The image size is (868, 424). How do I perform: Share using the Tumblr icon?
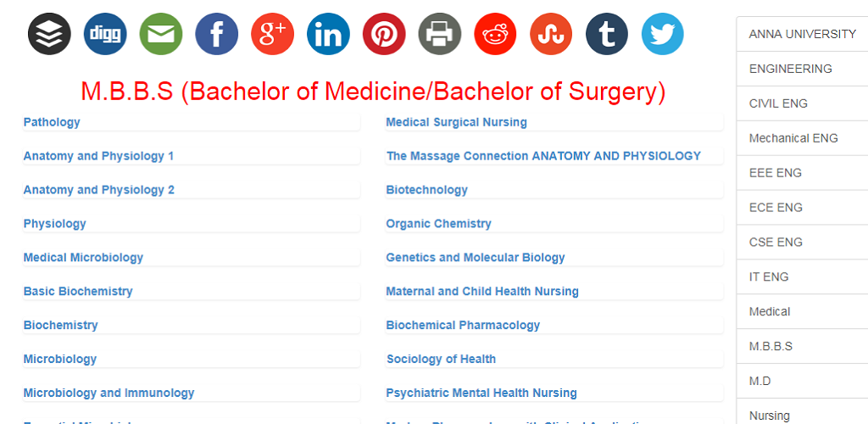pos(607,34)
